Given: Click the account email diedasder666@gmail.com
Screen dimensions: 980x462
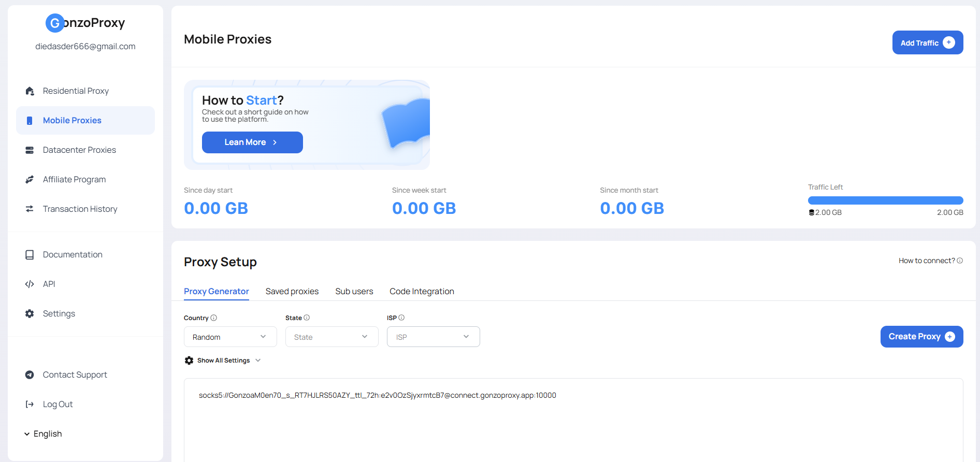Looking at the screenshot, I should (85, 47).
